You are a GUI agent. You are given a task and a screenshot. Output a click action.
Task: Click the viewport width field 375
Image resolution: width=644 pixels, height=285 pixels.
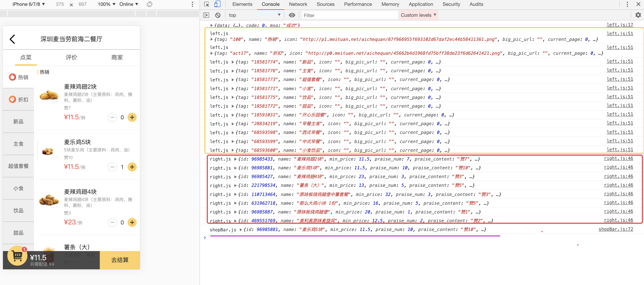point(60,4)
